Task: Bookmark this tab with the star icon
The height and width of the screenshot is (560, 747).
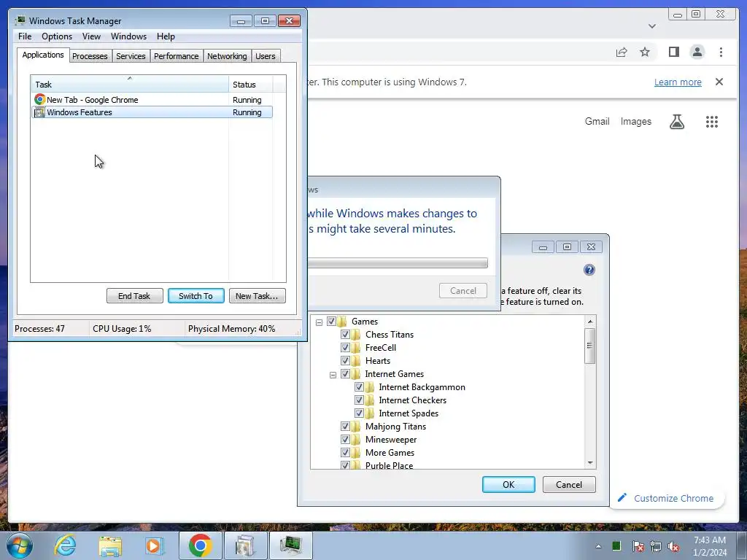Action: [645, 52]
